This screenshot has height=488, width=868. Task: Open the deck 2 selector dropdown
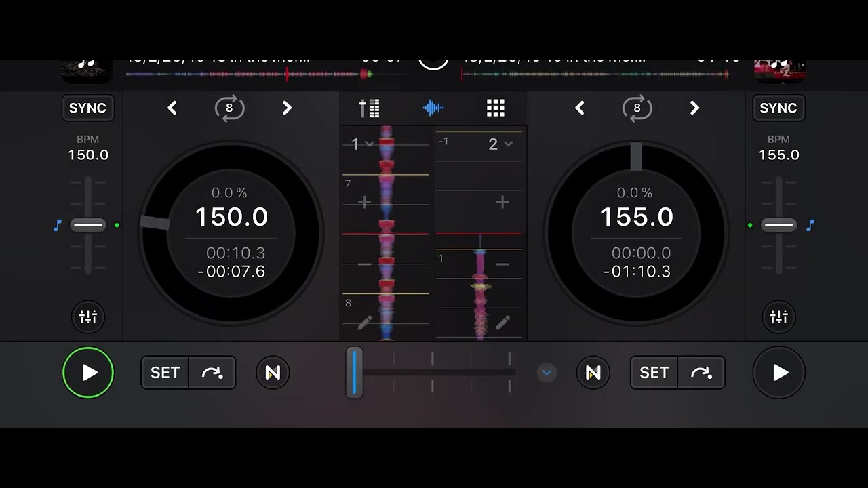pos(500,144)
